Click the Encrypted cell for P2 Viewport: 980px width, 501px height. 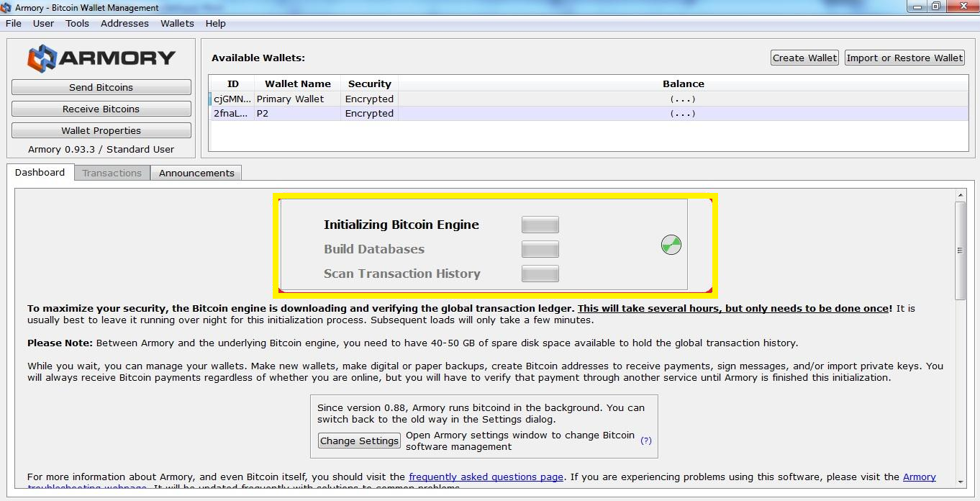(x=369, y=113)
